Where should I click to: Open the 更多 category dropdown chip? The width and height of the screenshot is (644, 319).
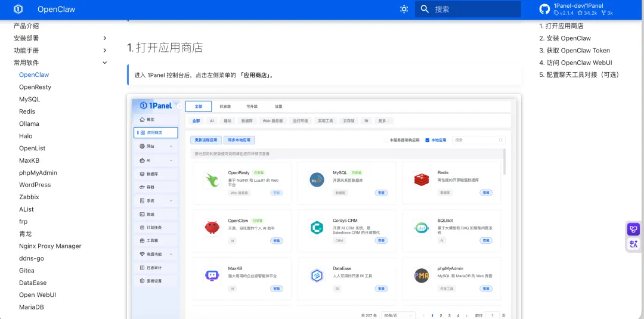[x=384, y=121]
